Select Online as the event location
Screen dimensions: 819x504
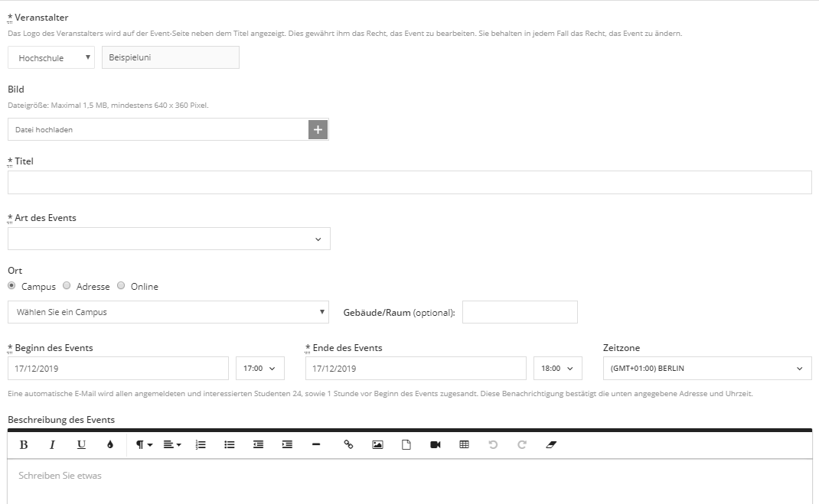pyautogui.click(x=122, y=286)
